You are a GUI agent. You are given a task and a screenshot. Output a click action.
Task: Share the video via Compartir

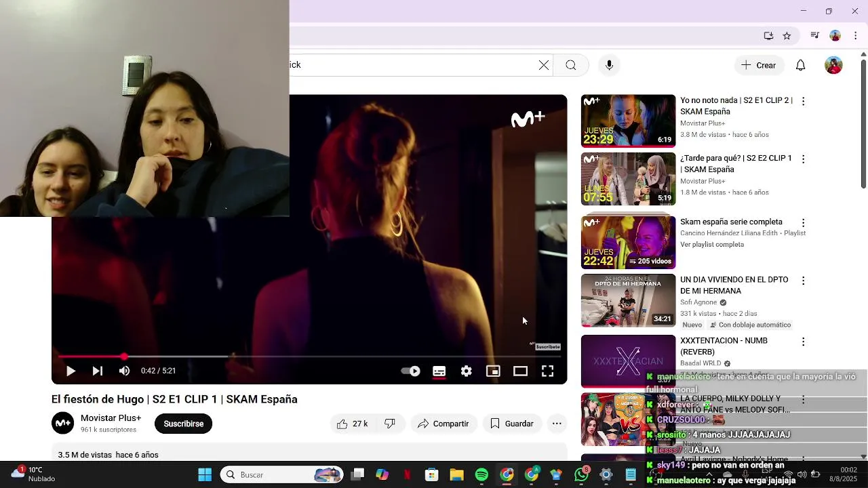point(443,424)
